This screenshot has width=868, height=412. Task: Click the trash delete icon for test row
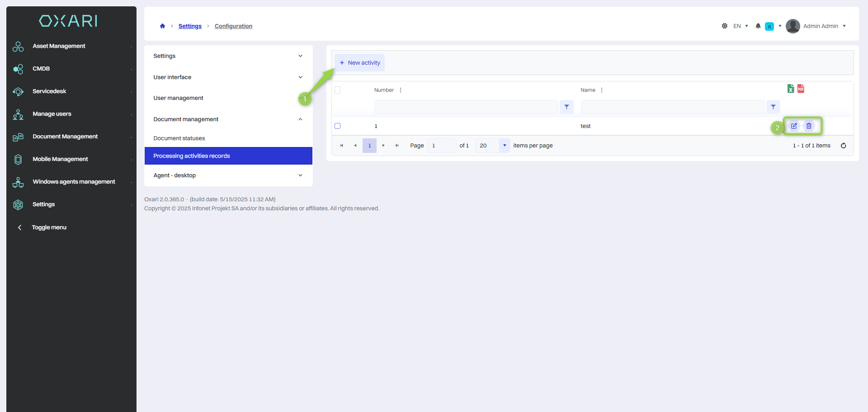point(809,126)
